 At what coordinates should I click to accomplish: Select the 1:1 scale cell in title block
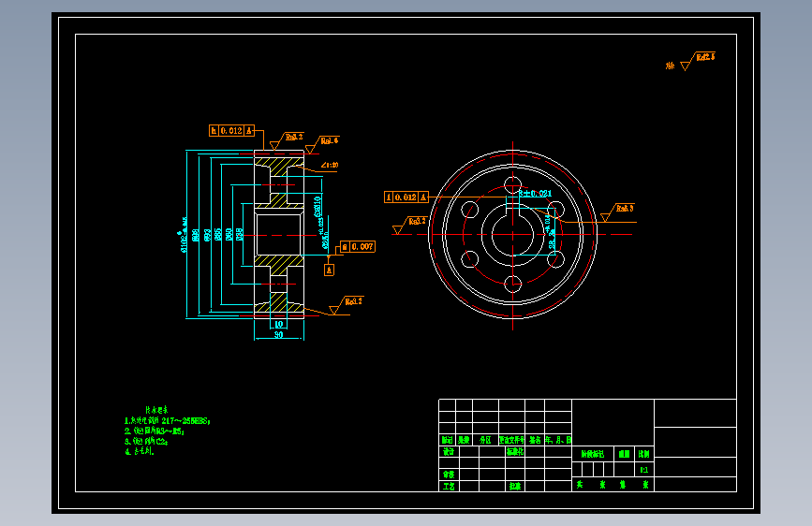[x=644, y=470]
